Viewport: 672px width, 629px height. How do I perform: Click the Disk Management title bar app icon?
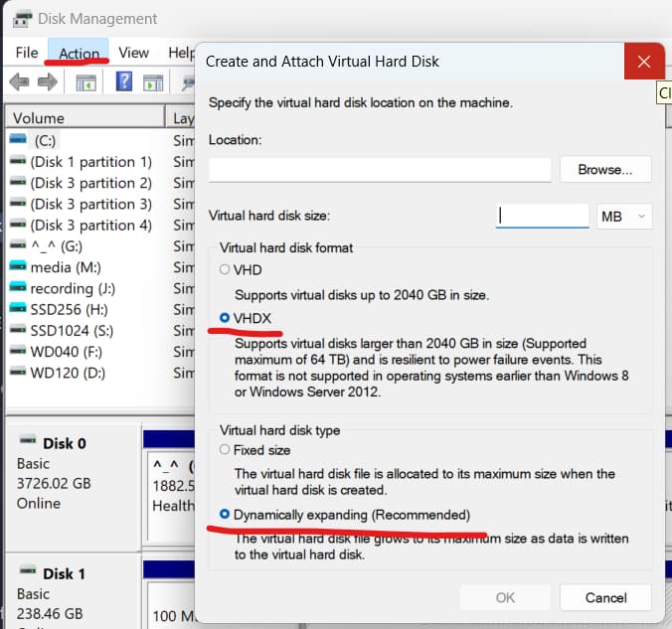(x=21, y=19)
